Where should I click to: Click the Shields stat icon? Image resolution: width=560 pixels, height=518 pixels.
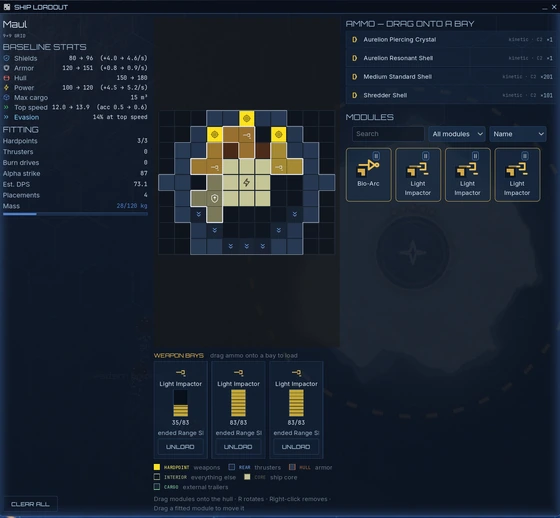pyautogui.click(x=6, y=58)
